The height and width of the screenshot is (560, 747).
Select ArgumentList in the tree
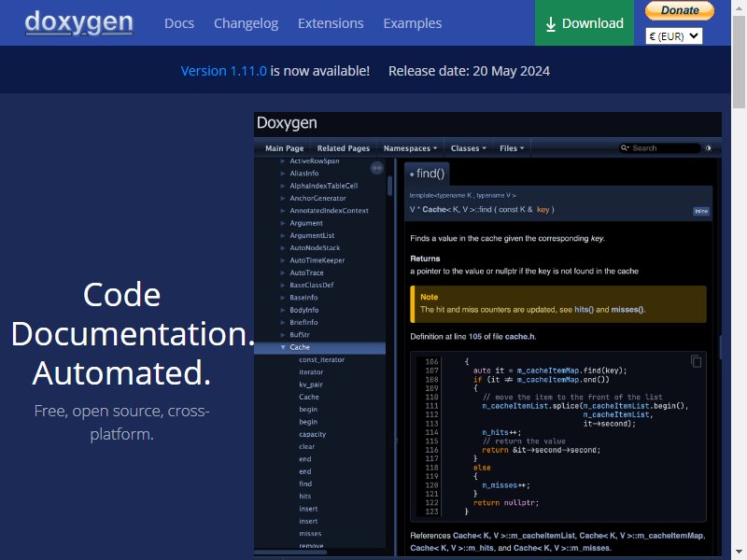(x=312, y=235)
